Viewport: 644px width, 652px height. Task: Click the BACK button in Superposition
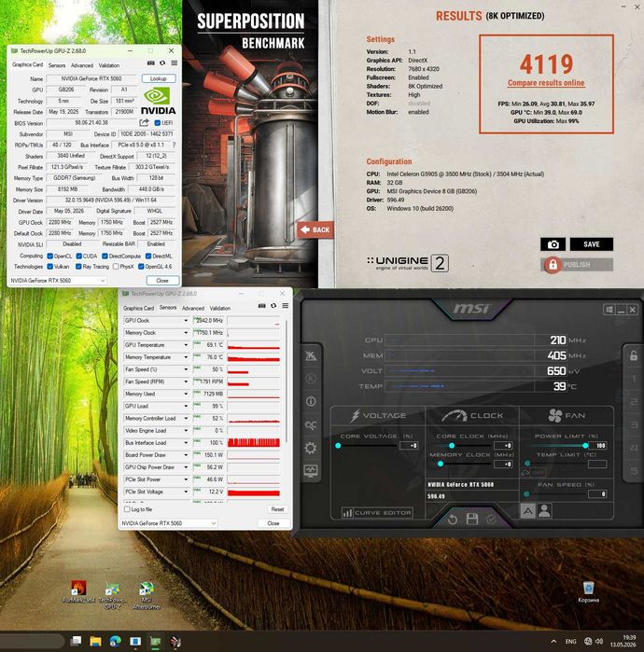(315, 229)
